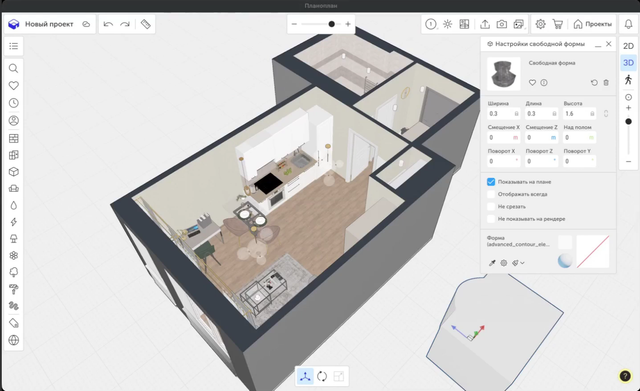640x391 pixels.
Task: Switch to 3D view
Action: 629,62
